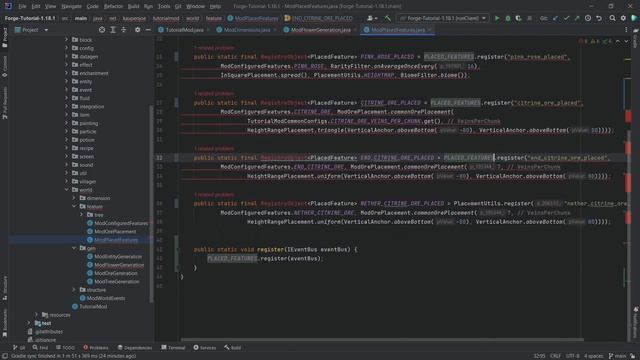Expand the structure folder
The width and height of the screenshot is (640, 360).
[x=74, y=290]
